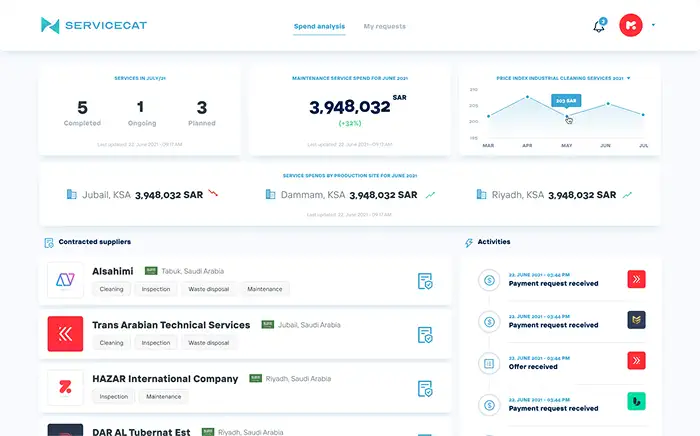Click the Trans Arabian Technical Services name

pyautogui.click(x=171, y=325)
